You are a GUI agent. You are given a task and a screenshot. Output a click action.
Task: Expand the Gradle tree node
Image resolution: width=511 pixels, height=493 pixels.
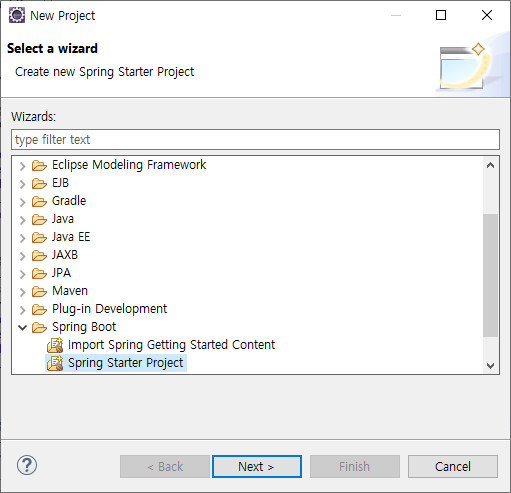click(22, 202)
